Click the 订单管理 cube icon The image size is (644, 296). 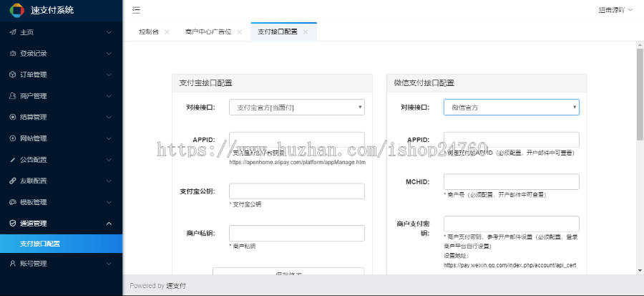coord(13,75)
